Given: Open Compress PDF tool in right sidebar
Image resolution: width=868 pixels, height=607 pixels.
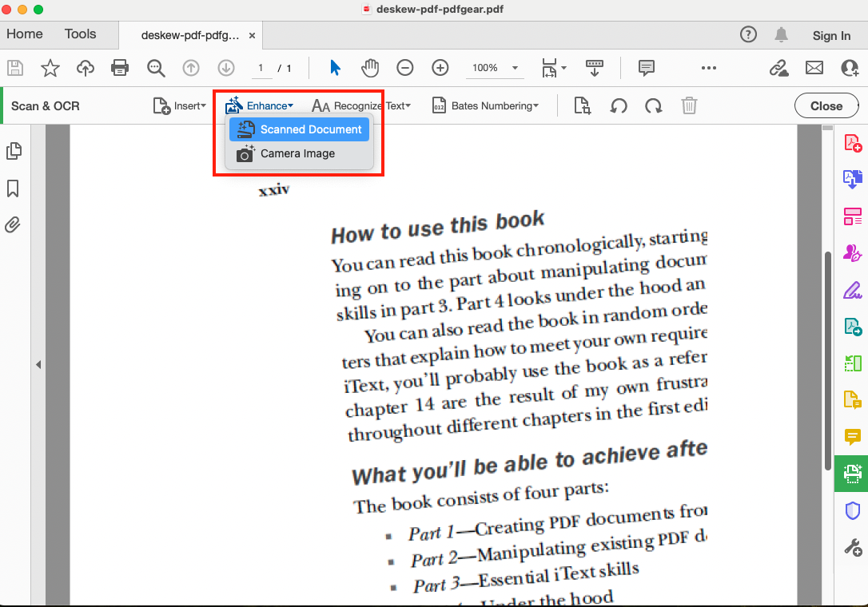Looking at the screenshot, I should point(853,363).
